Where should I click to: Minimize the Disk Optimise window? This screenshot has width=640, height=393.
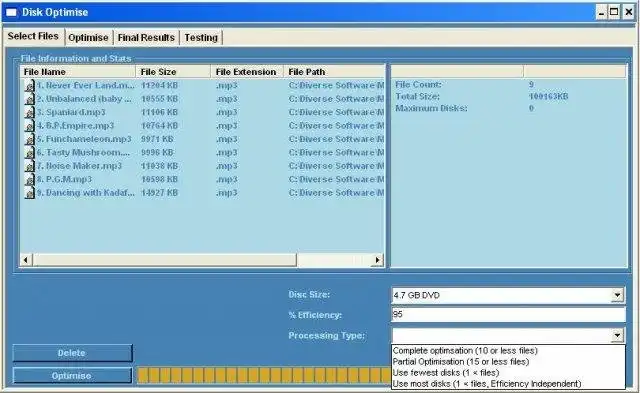(602, 12)
